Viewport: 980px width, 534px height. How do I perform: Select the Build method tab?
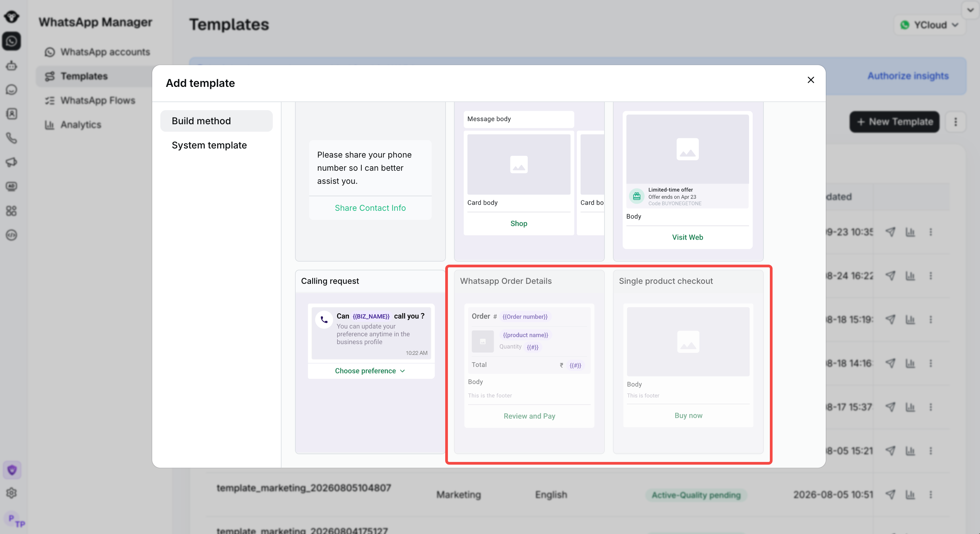[x=217, y=121]
